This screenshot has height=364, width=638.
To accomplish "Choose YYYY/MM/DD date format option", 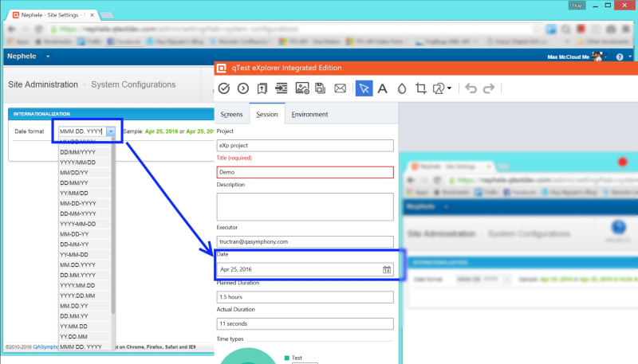I will (85, 162).
